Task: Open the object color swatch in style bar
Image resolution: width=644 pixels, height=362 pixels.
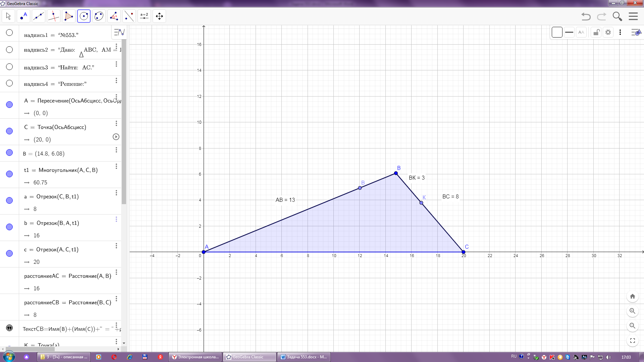Action: click(557, 32)
